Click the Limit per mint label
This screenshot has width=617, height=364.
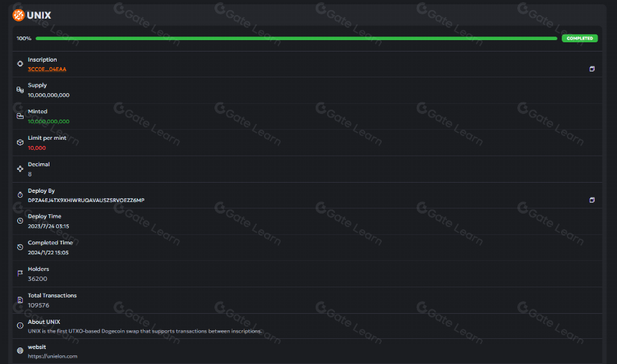point(47,138)
